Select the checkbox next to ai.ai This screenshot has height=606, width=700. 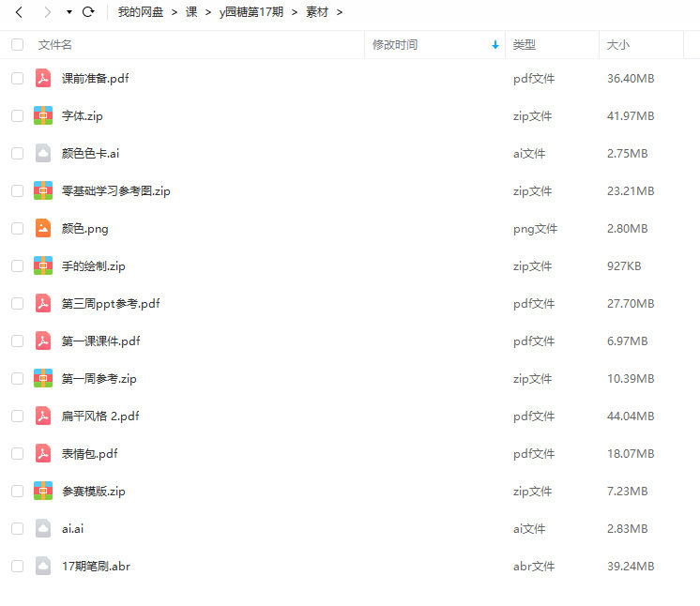(17, 528)
